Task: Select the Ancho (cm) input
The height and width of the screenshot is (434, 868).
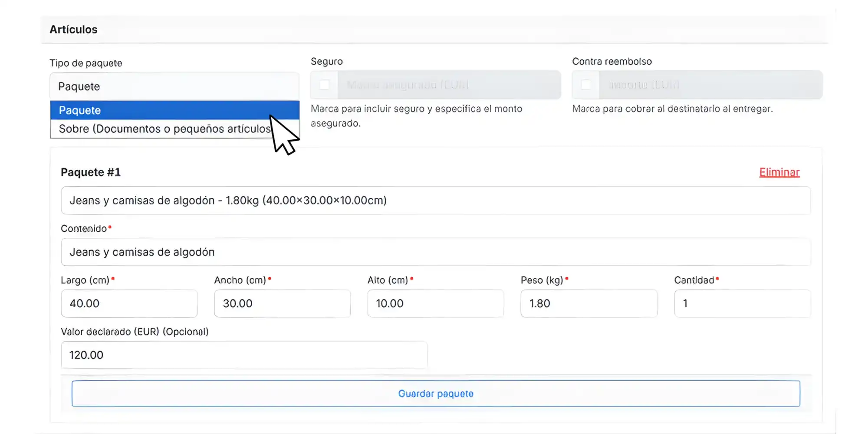Action: [x=282, y=303]
